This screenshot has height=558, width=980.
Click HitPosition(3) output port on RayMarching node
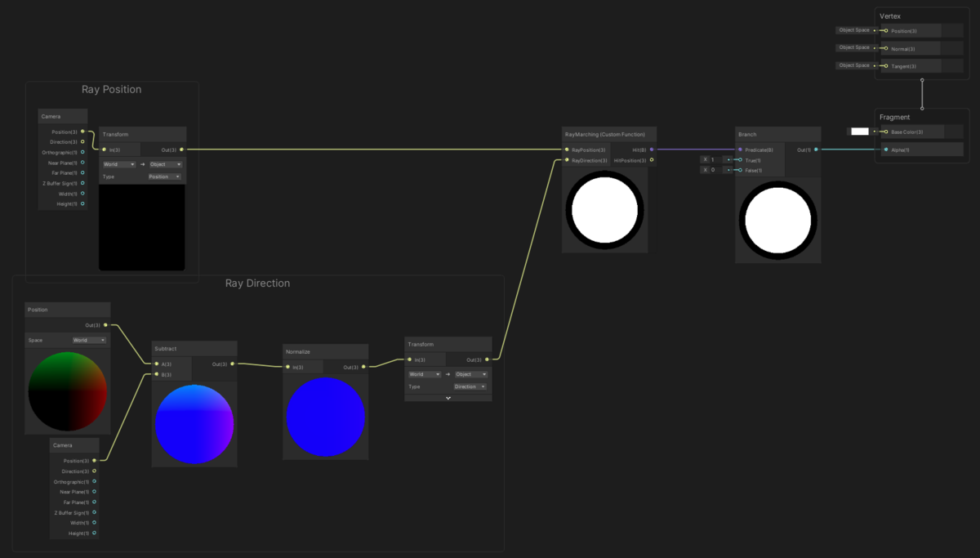(652, 160)
